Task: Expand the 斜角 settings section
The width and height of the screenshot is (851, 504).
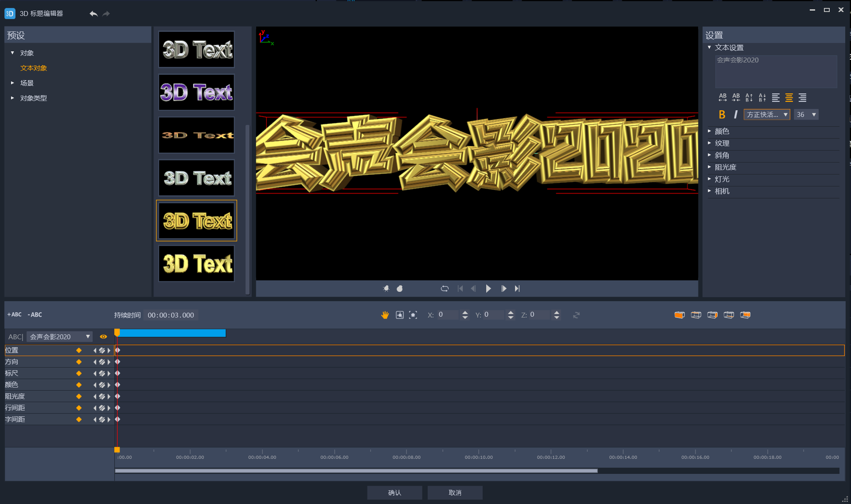Action: point(709,155)
